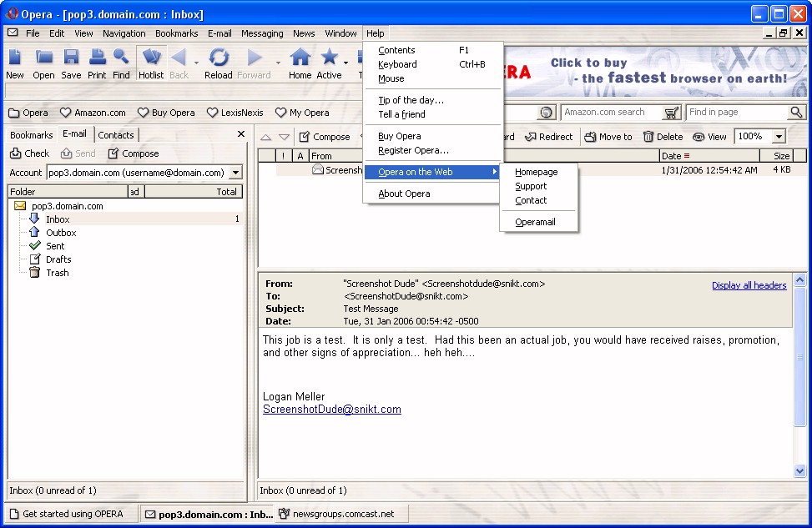Click the Home toolbar icon
Screen dimensions: 812x528
[x=300, y=58]
